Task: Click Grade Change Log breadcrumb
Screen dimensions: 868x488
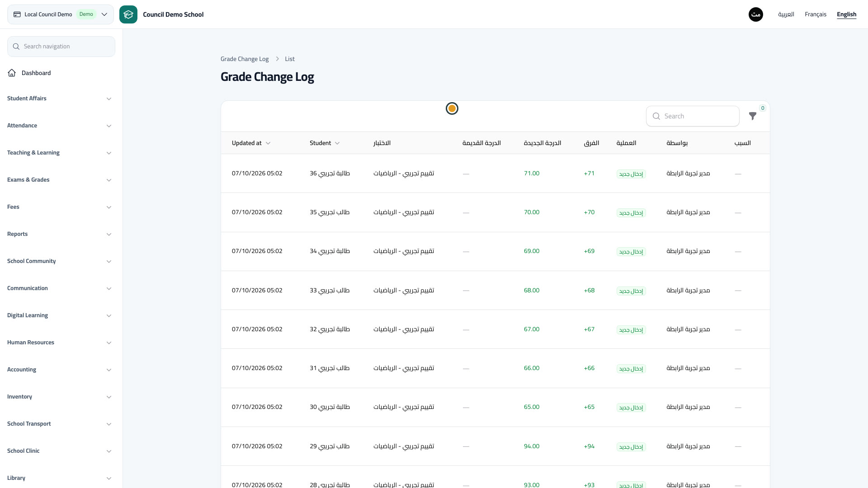Action: (245, 59)
